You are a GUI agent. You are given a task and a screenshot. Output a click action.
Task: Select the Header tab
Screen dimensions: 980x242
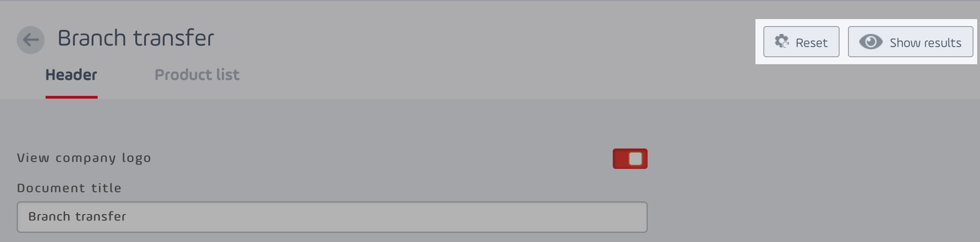click(x=71, y=75)
